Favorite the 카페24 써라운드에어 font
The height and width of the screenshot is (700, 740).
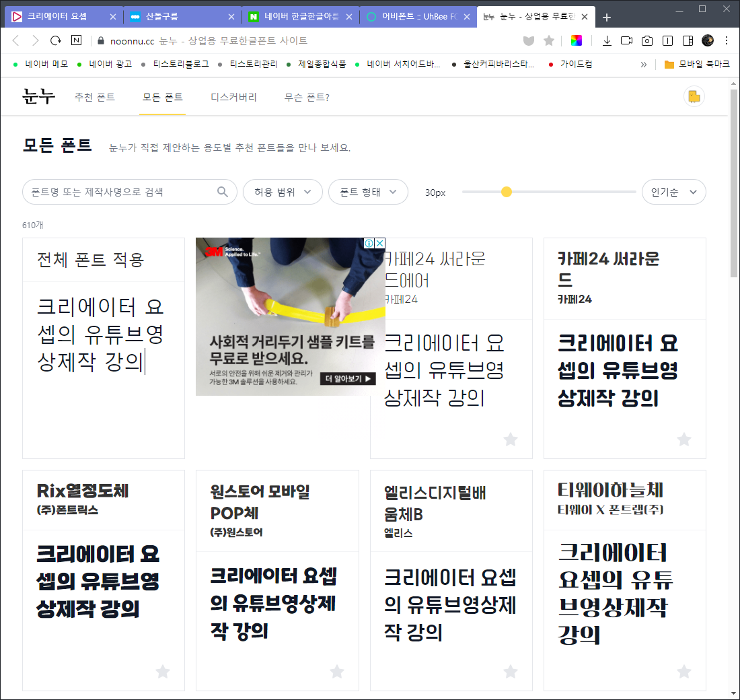(510, 440)
